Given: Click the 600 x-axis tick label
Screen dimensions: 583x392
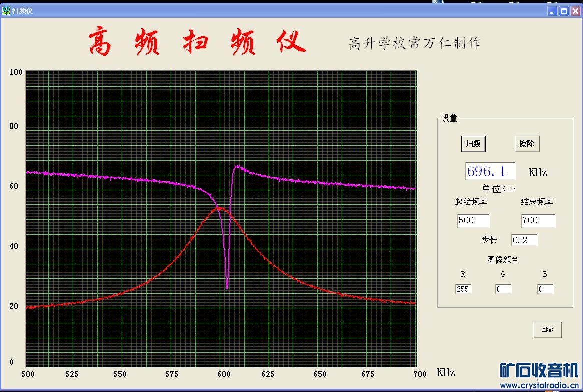Looking at the screenshot, I should [224, 374].
